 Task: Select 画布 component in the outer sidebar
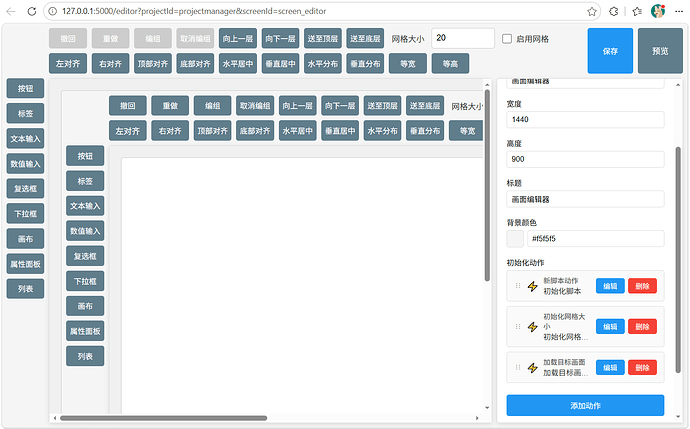tap(26, 239)
